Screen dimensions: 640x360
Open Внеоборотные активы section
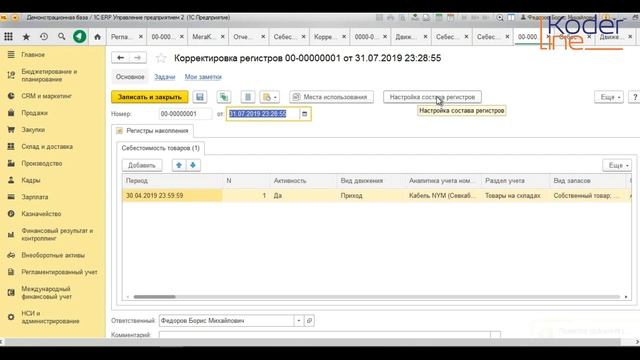pyautogui.click(x=52, y=255)
